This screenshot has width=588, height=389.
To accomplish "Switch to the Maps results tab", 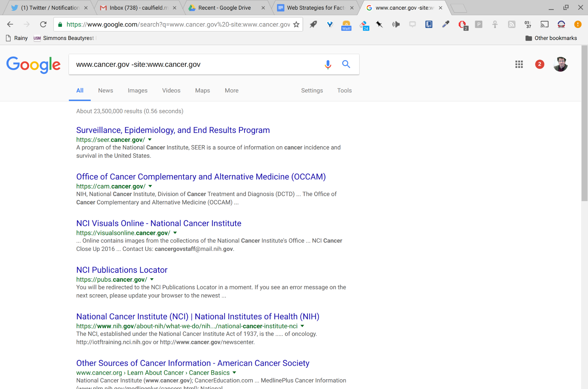I will point(202,91).
